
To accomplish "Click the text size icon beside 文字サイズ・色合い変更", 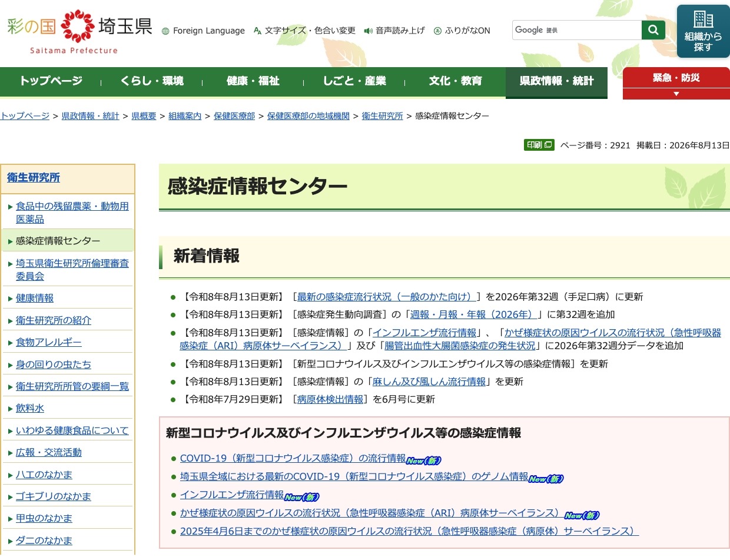I will click(x=257, y=31).
